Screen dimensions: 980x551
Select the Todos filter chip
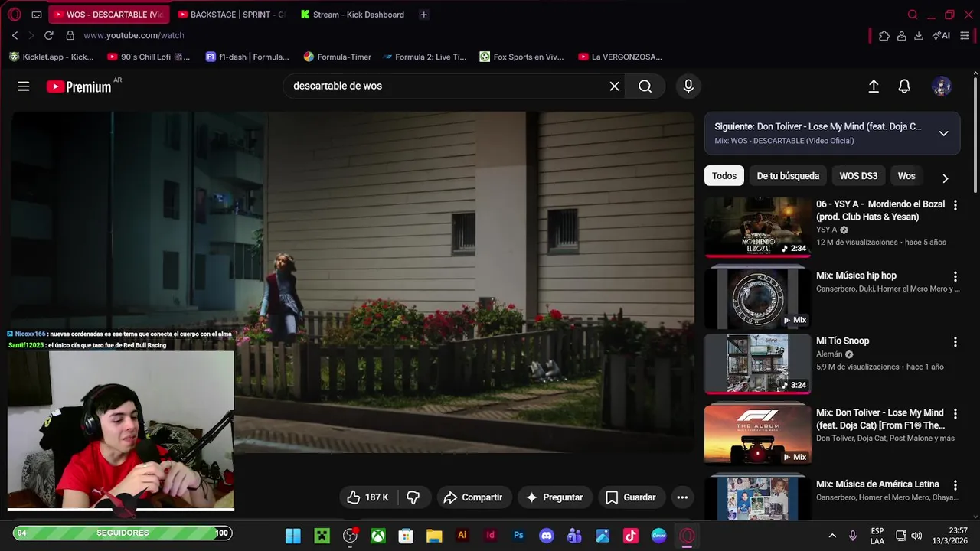click(x=724, y=176)
